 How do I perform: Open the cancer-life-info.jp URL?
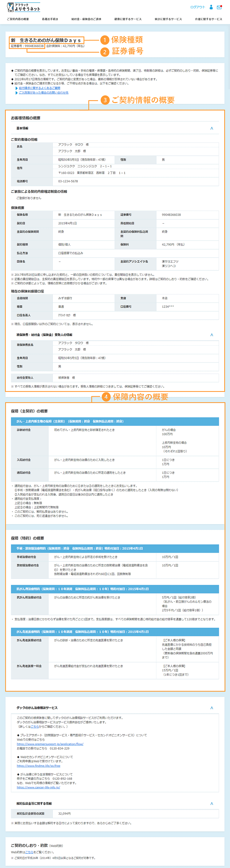(38, 788)
